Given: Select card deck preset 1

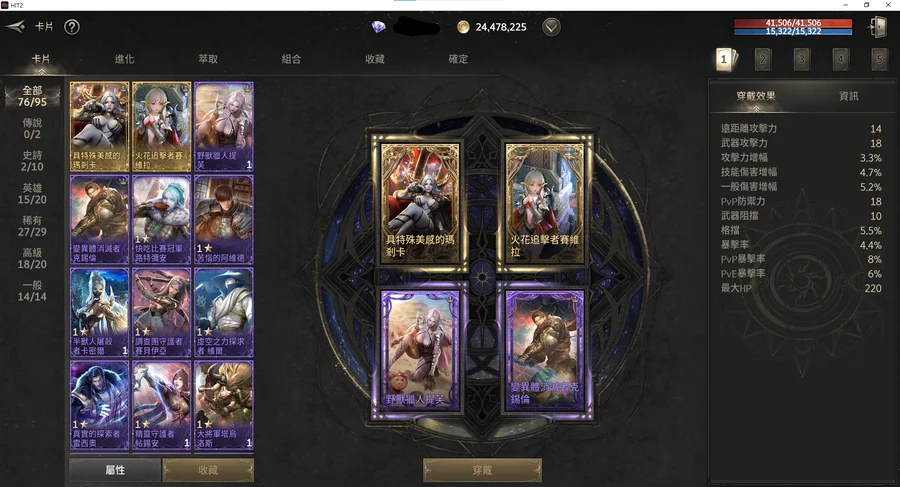Looking at the screenshot, I should tap(725, 59).
